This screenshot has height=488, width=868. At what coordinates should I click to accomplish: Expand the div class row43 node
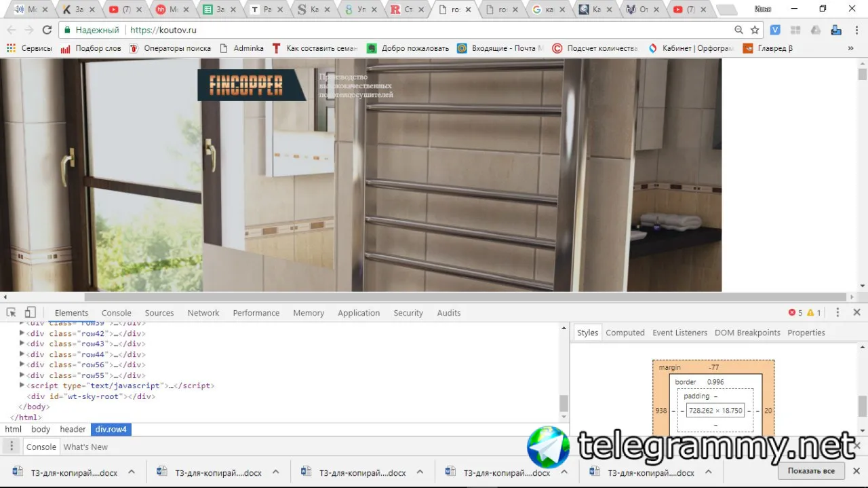(22, 343)
